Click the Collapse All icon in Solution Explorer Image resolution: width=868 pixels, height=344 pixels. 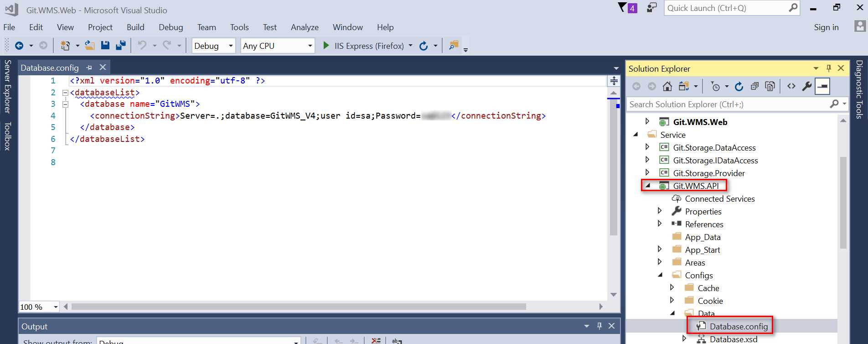(754, 86)
